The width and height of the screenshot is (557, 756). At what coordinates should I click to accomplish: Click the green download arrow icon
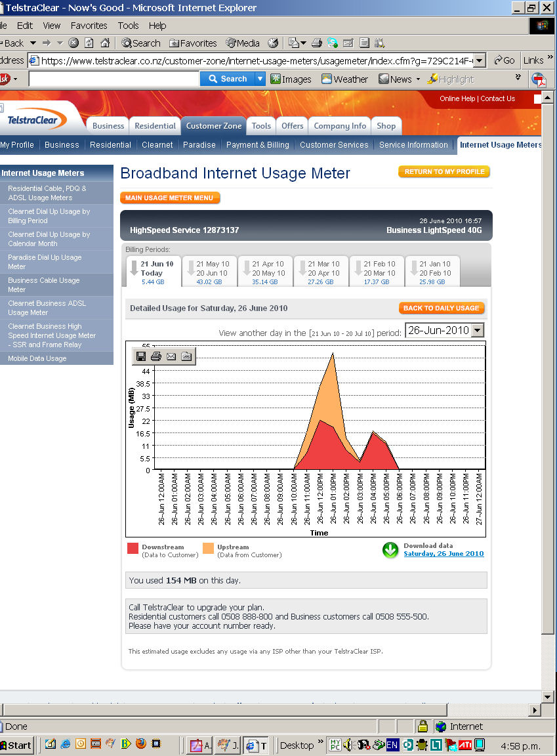click(390, 550)
